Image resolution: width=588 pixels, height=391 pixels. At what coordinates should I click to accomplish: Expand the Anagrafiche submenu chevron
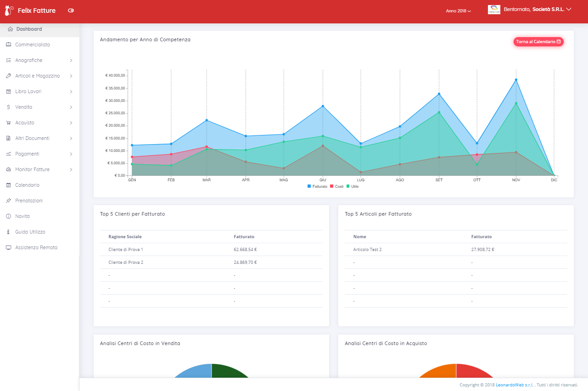coord(71,61)
